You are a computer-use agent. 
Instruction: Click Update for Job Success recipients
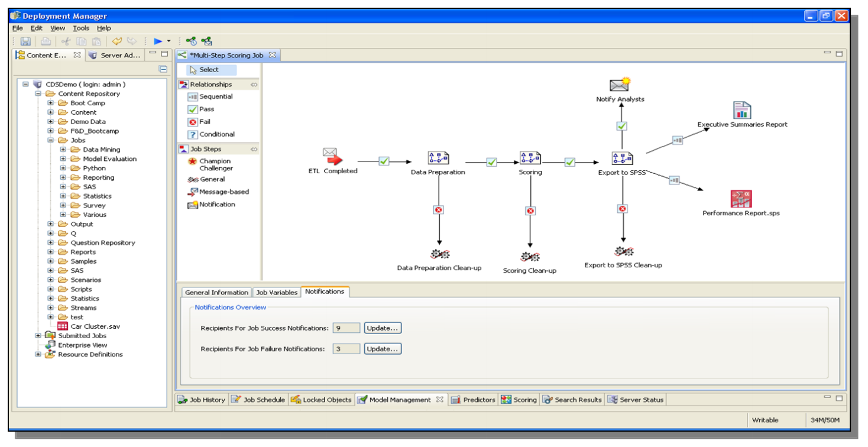click(x=383, y=328)
